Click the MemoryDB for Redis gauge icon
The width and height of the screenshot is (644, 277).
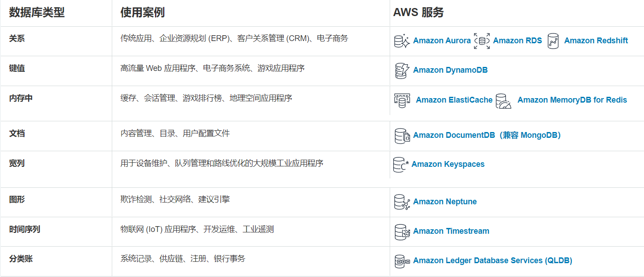click(x=503, y=101)
